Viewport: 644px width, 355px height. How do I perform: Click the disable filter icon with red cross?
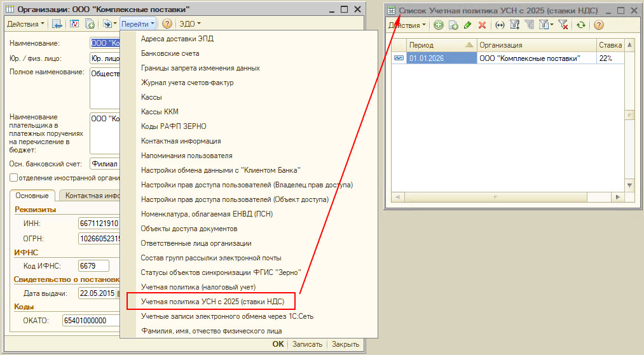[x=563, y=25]
